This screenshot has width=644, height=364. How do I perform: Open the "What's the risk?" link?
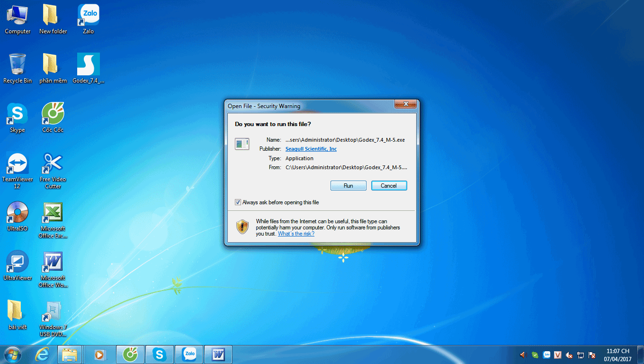tap(296, 234)
